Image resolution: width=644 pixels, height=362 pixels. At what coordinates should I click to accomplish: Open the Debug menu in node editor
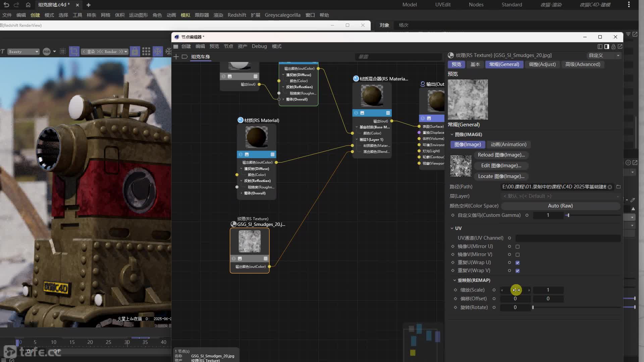point(259,46)
